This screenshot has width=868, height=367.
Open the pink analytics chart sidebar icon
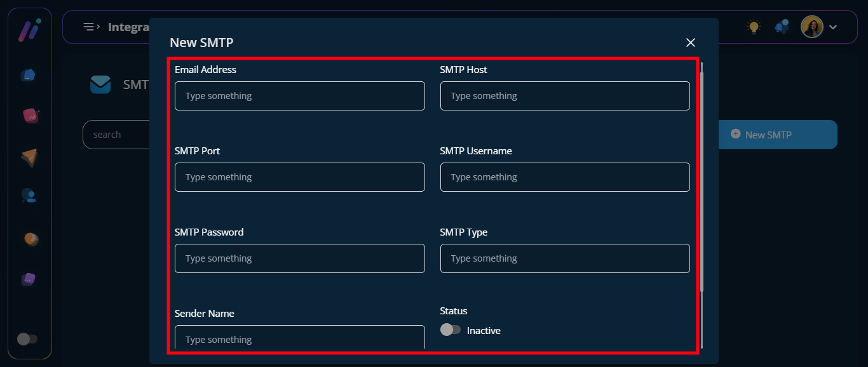[x=31, y=116]
